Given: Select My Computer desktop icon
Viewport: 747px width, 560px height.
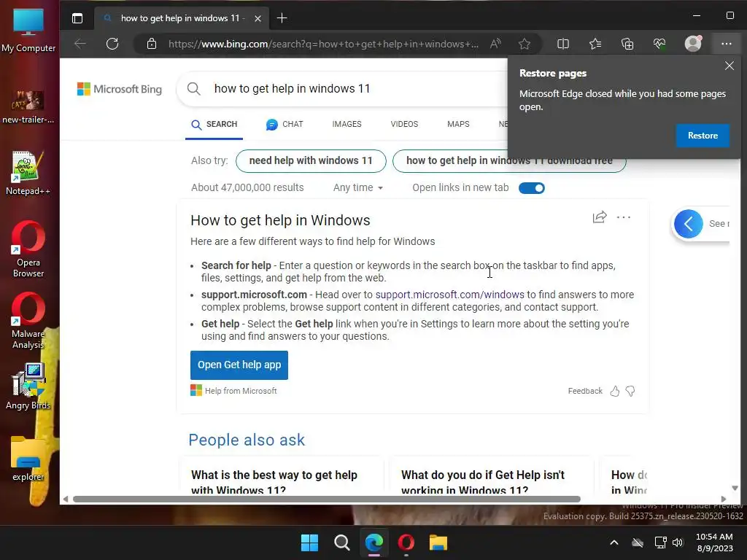Looking at the screenshot, I should click(x=28, y=31).
